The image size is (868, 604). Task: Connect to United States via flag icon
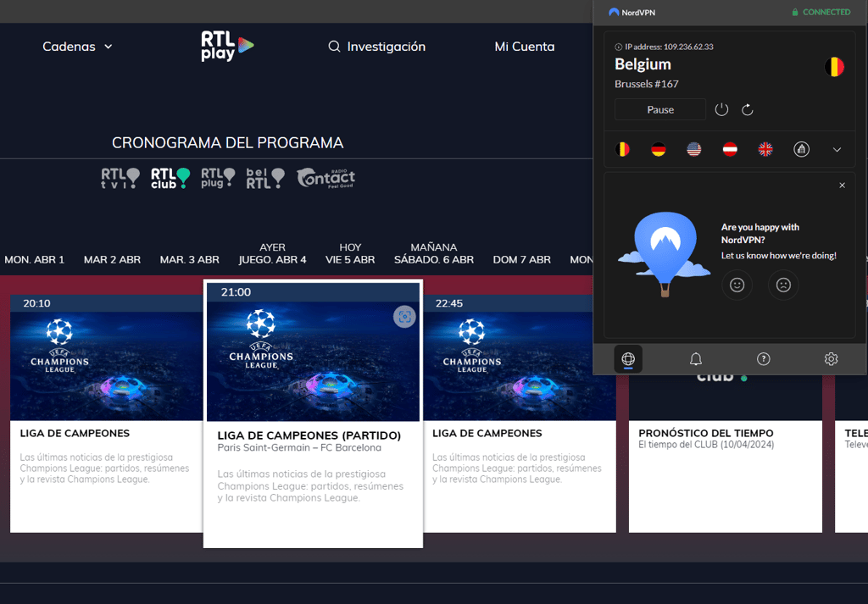tap(693, 149)
